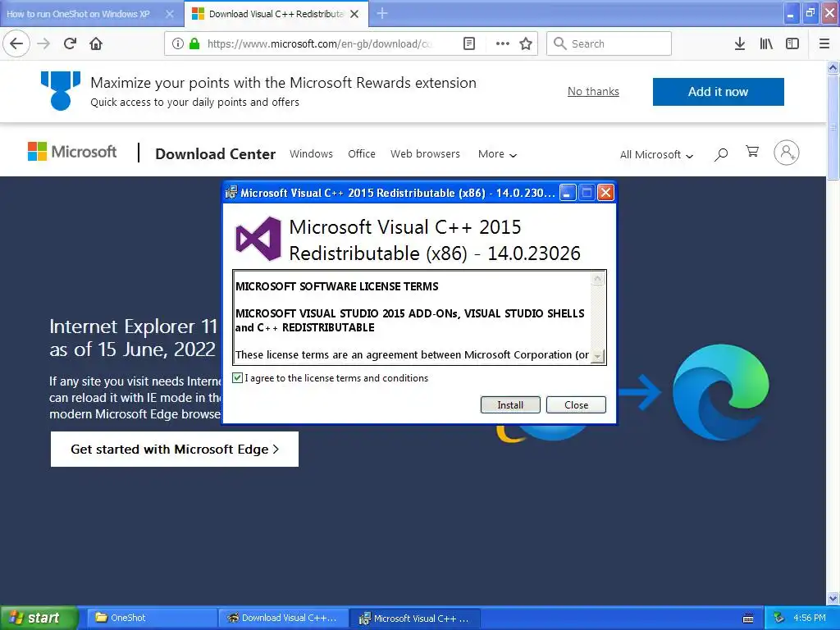Screen dimensions: 840x630
Task: Click the taskbar clock 4:56 PM
Action: click(x=810, y=618)
